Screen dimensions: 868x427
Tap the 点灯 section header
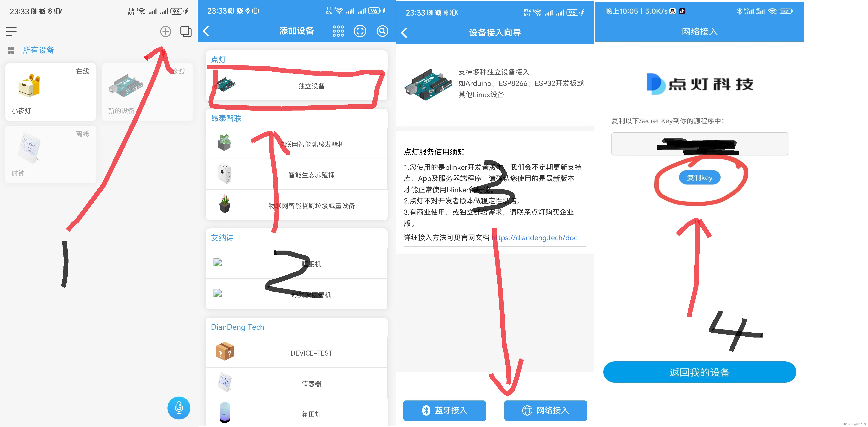[x=218, y=60]
